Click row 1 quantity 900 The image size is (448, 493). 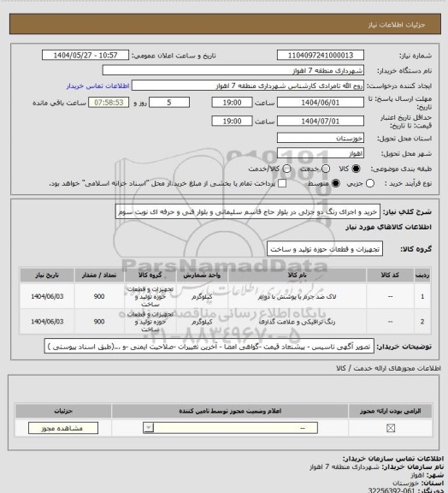point(99,296)
